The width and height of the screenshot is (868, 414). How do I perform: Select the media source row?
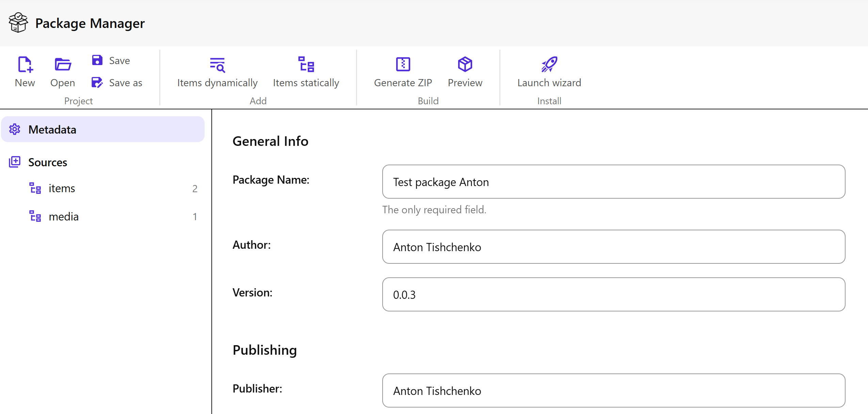coord(113,216)
